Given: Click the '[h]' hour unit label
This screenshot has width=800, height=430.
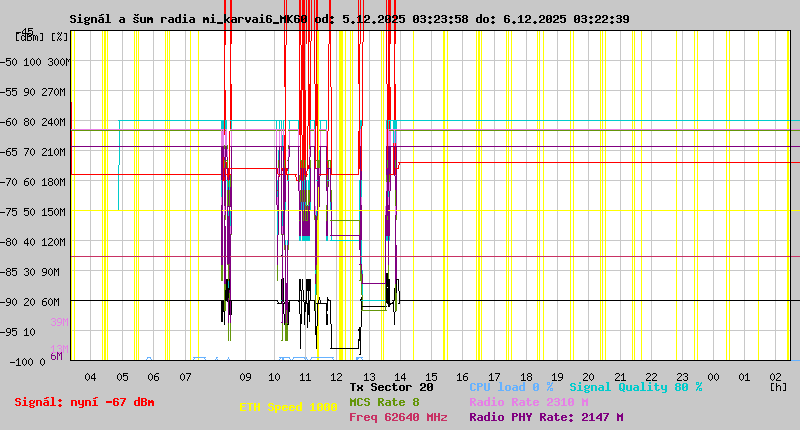Looking at the screenshot, I should 778,387.
